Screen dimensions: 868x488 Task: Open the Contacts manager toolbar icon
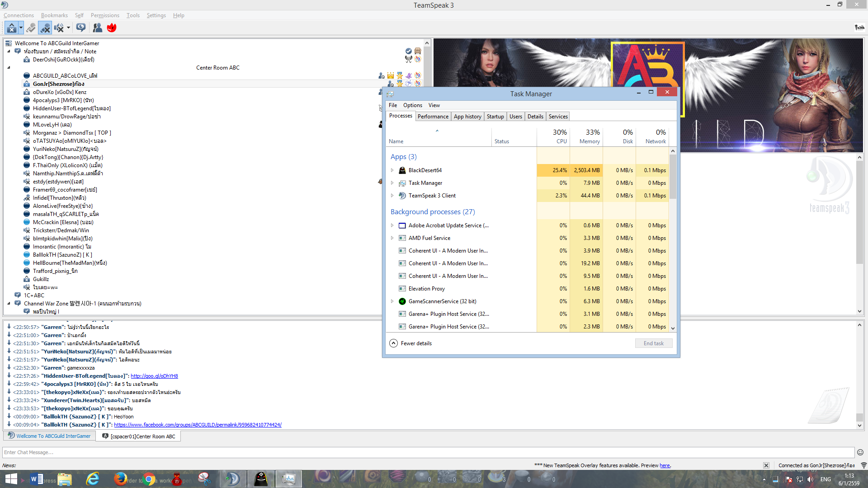click(97, 28)
